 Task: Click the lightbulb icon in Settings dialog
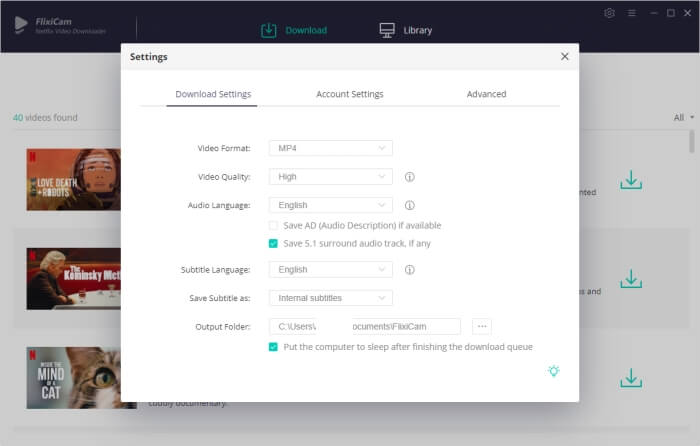click(x=553, y=371)
